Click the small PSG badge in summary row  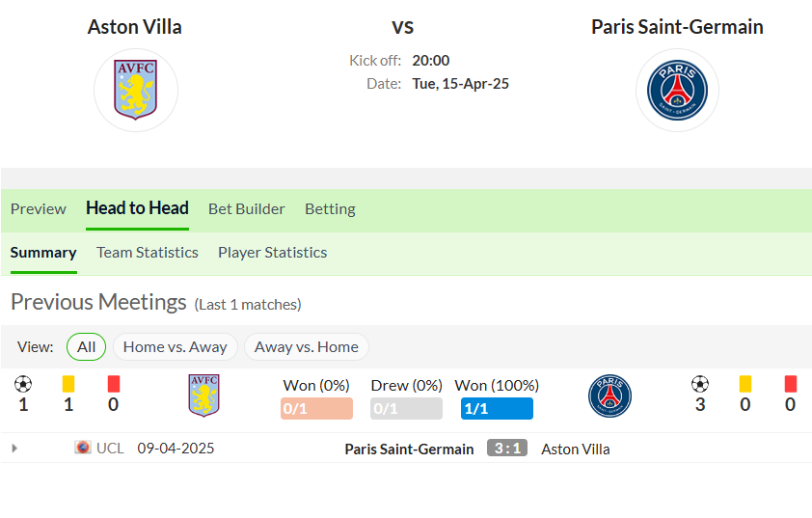click(x=610, y=396)
